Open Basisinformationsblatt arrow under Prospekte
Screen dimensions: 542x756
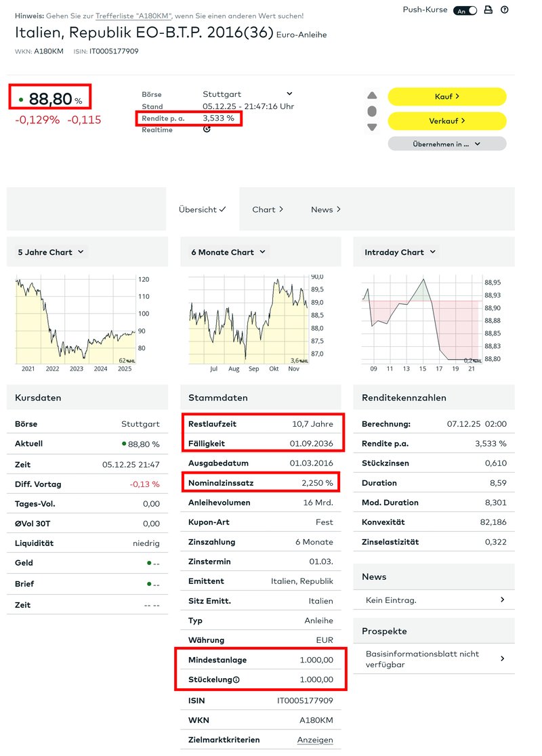point(502,658)
